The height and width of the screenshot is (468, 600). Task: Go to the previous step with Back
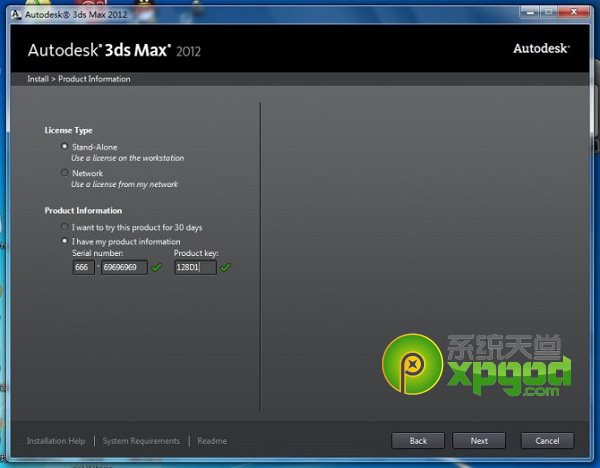point(418,440)
